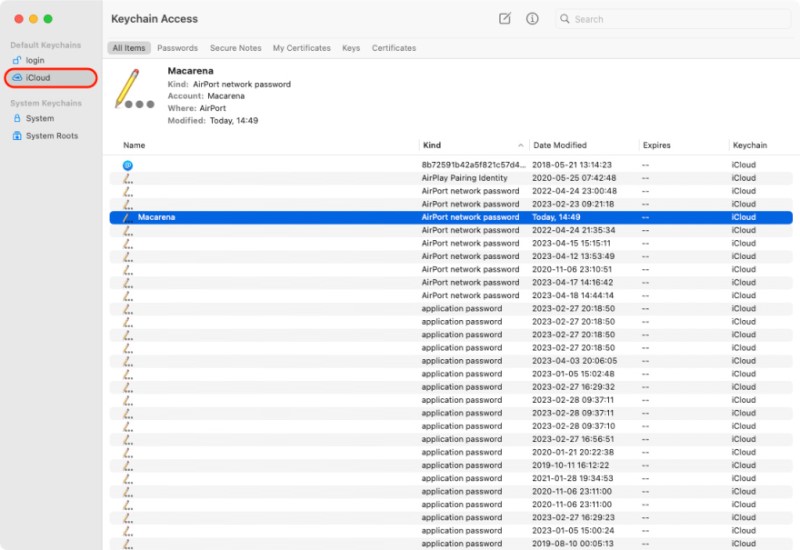This screenshot has width=800, height=550.
Task: Show the Keys tab
Action: click(351, 48)
